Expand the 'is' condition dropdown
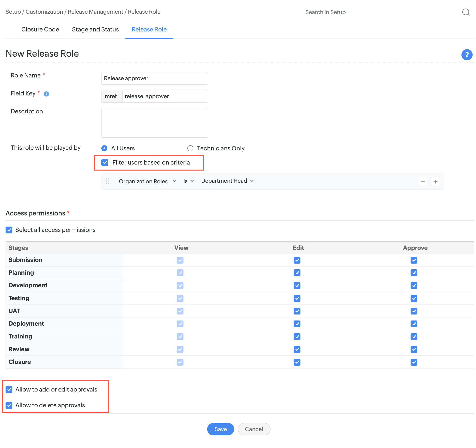The height and width of the screenshot is (448, 476). tap(188, 181)
